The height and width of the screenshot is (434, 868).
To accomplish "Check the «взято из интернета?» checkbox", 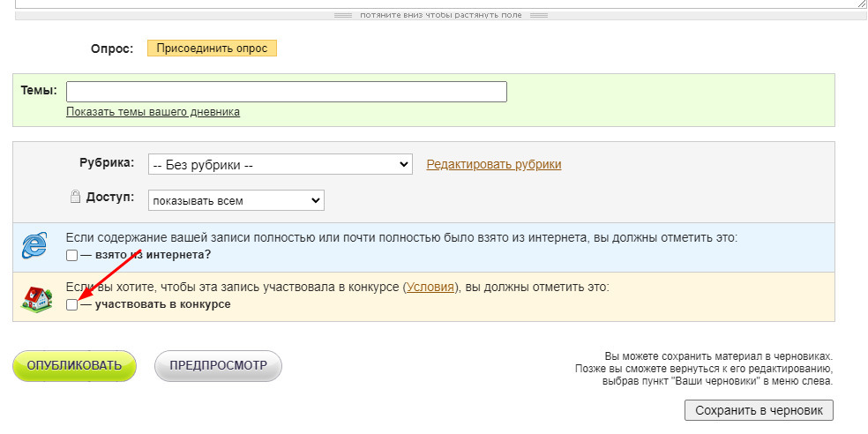I will coord(72,255).
